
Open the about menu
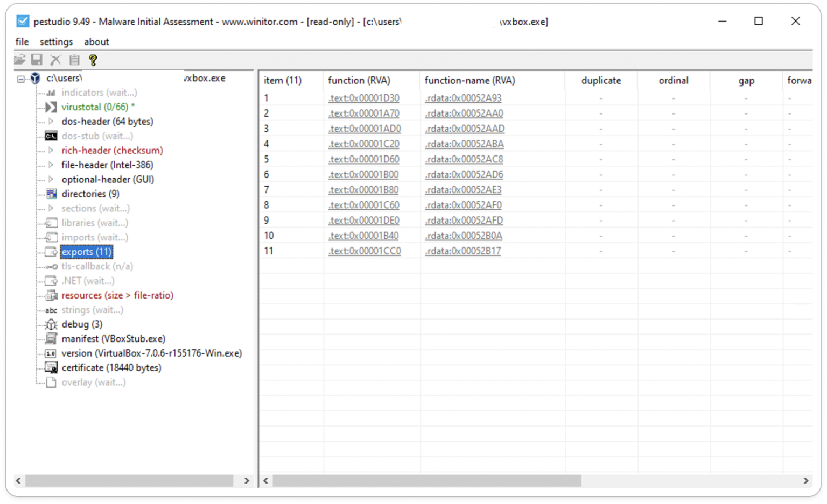96,41
